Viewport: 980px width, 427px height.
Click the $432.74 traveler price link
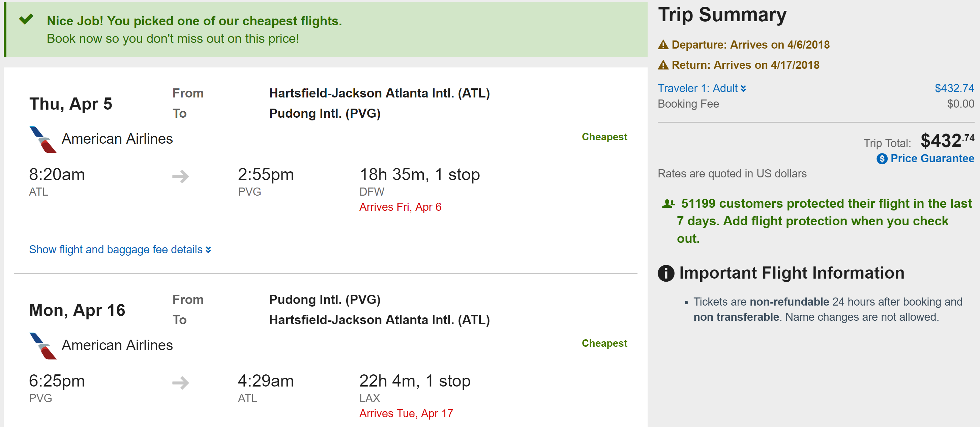click(x=954, y=88)
